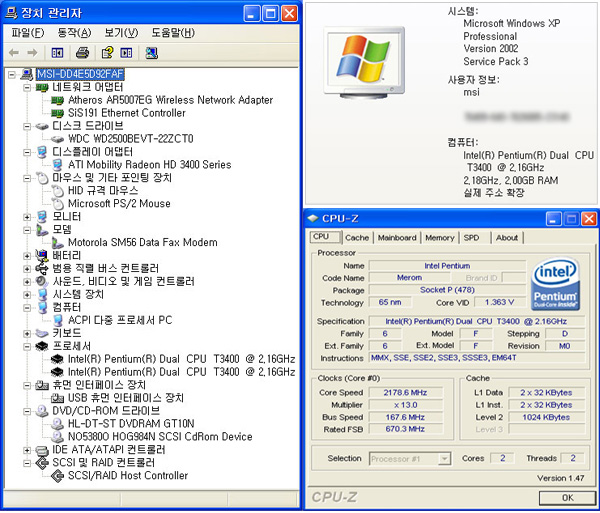Switch to the Cache tab in CPU-Z
Screen dimensions: 600x513
[357, 238]
